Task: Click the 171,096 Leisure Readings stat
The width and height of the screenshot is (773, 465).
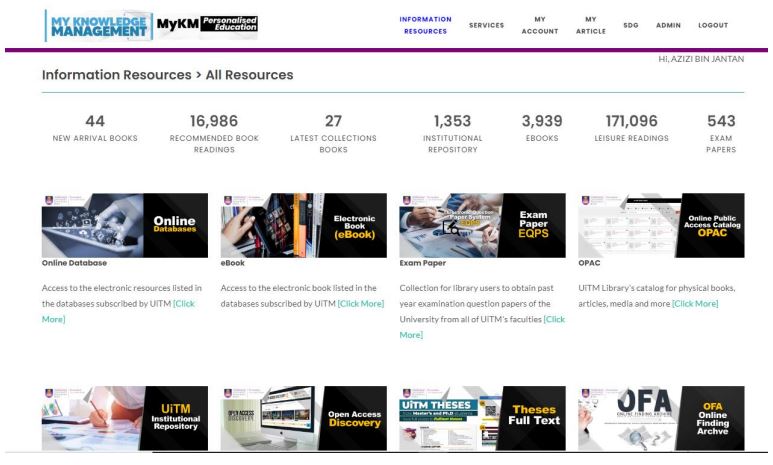Action: pyautogui.click(x=632, y=128)
